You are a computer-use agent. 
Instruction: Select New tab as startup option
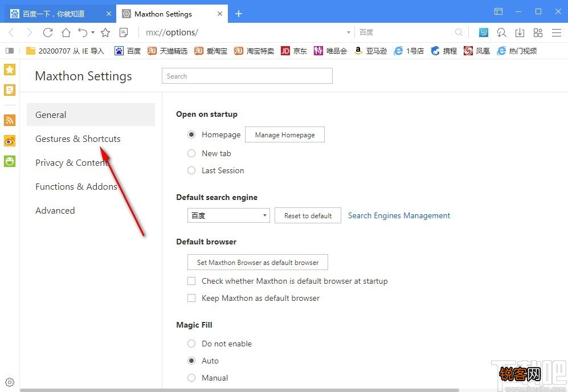tap(191, 153)
